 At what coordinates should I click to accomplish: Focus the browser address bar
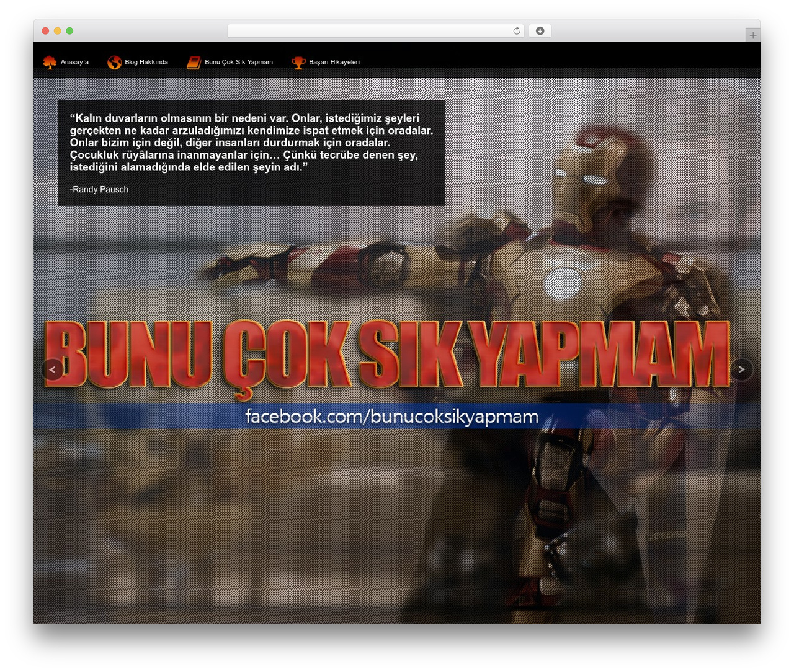(x=375, y=31)
